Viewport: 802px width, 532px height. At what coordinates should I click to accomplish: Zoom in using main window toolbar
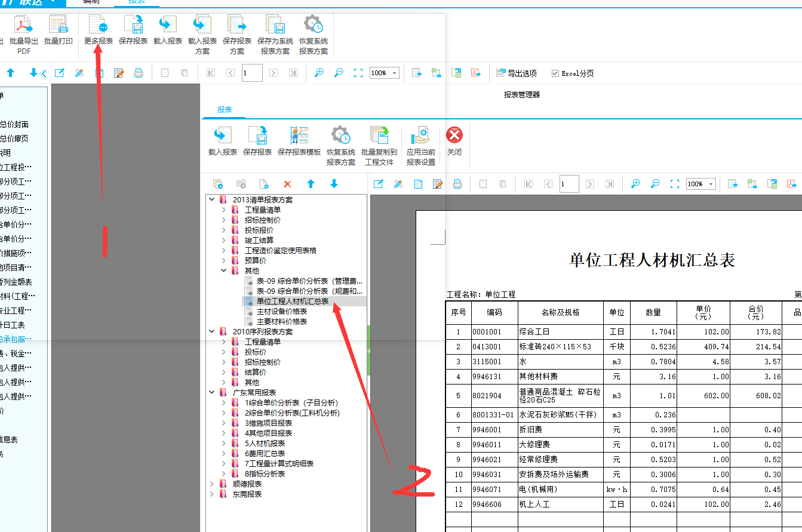pos(319,73)
